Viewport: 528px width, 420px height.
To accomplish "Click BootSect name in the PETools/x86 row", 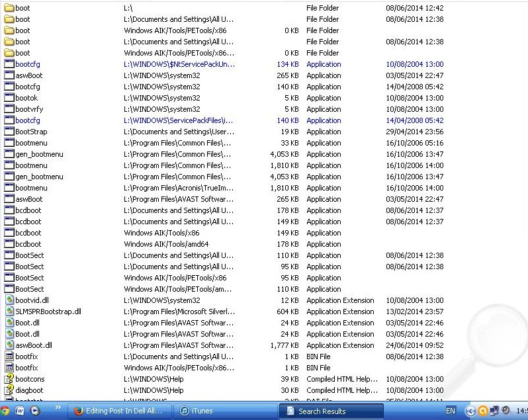I will click(x=30, y=278).
